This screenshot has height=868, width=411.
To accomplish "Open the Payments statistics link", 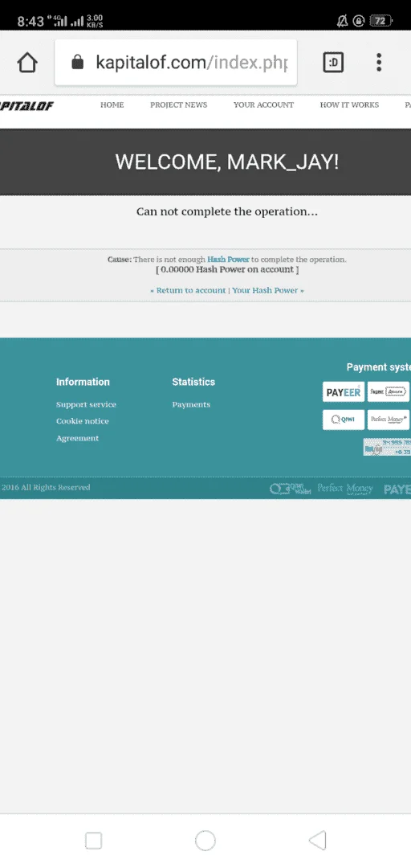I will [191, 404].
